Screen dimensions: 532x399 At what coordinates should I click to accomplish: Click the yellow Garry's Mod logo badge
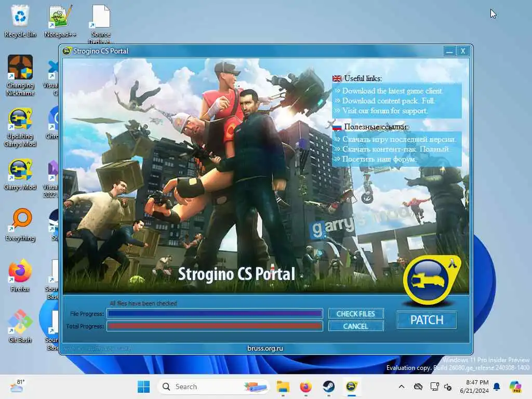(431, 280)
